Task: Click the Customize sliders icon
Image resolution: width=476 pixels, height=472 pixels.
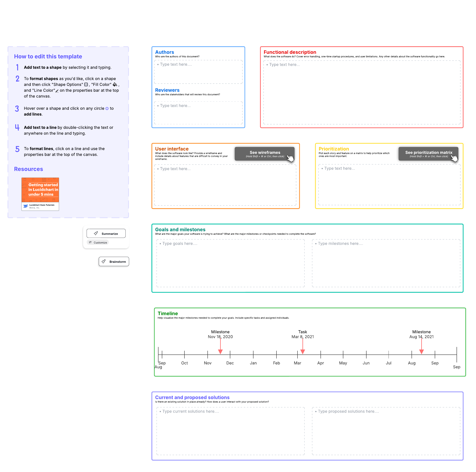Action: coord(90,242)
